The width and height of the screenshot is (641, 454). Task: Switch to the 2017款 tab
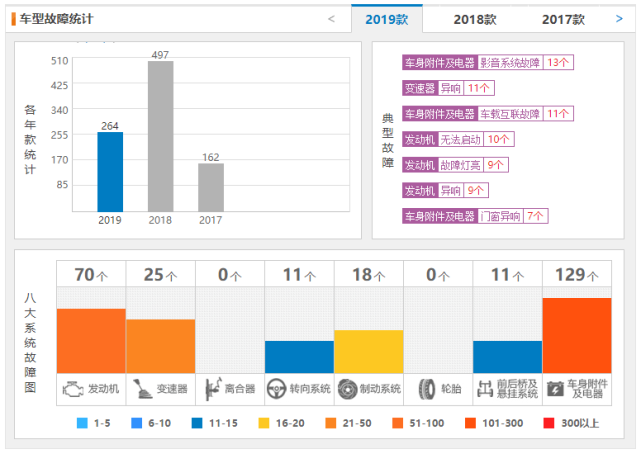click(563, 19)
